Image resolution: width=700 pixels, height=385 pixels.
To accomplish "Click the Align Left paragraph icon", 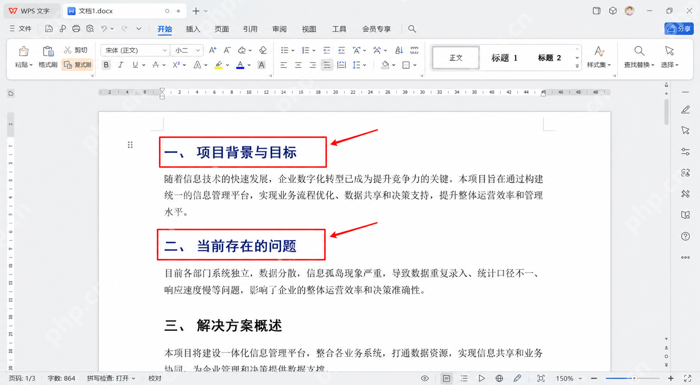I will [283, 65].
